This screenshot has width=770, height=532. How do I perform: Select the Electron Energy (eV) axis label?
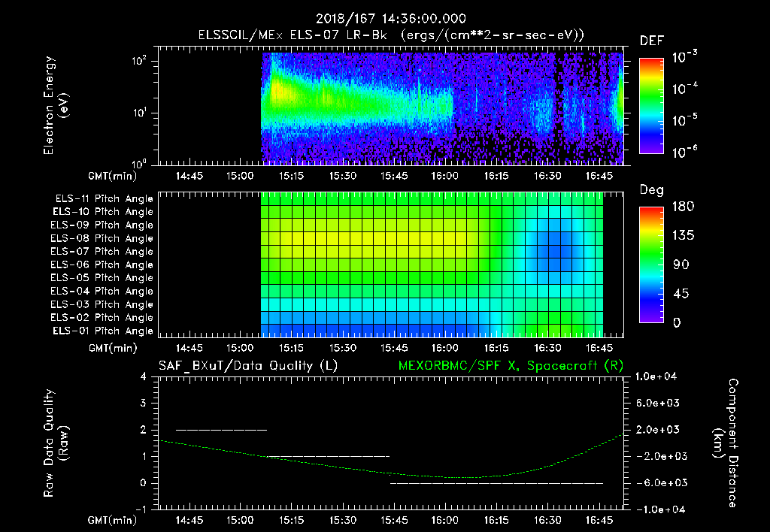point(55,105)
